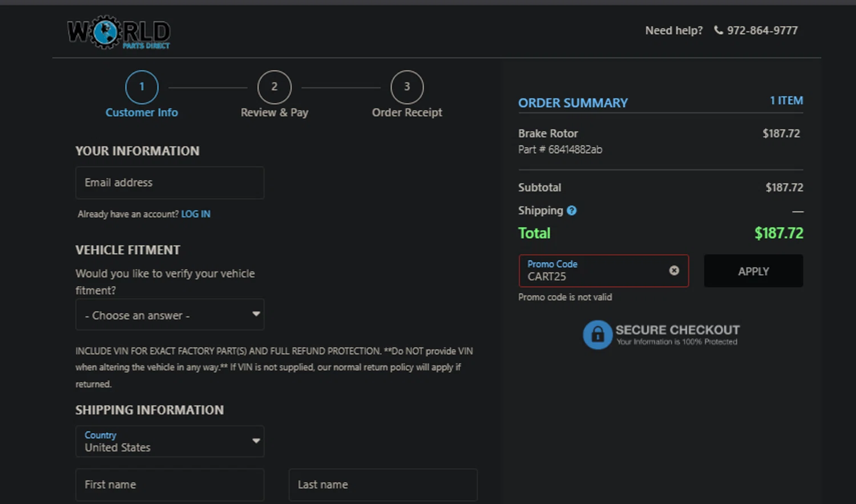
Task: Click the Brake Rotor item name
Action: [x=548, y=133]
